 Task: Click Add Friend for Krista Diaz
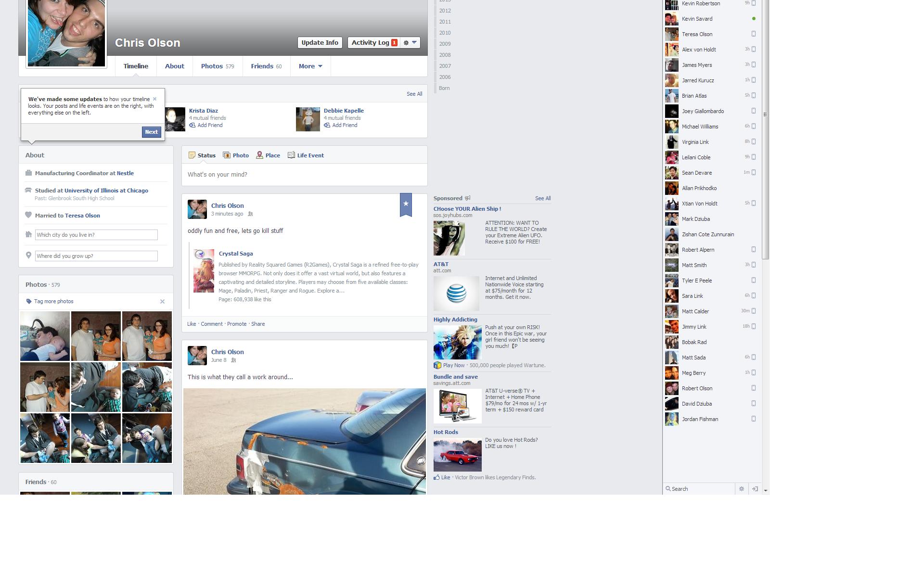[209, 125]
